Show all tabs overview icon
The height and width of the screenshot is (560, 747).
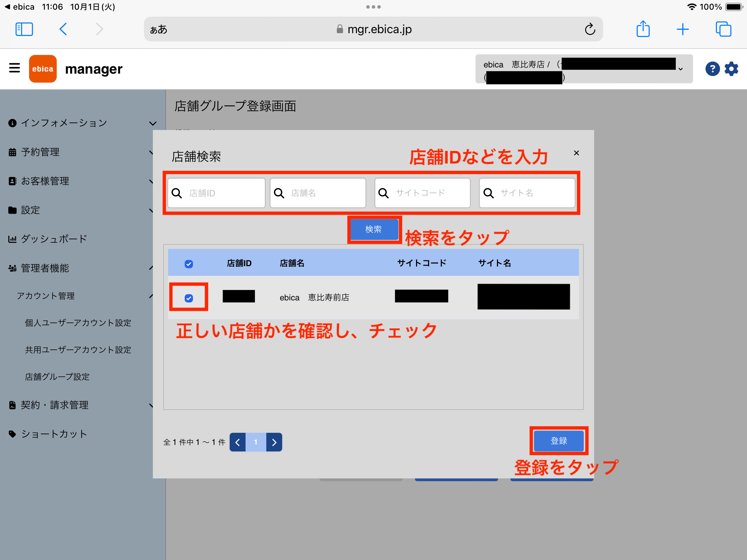[x=723, y=29]
